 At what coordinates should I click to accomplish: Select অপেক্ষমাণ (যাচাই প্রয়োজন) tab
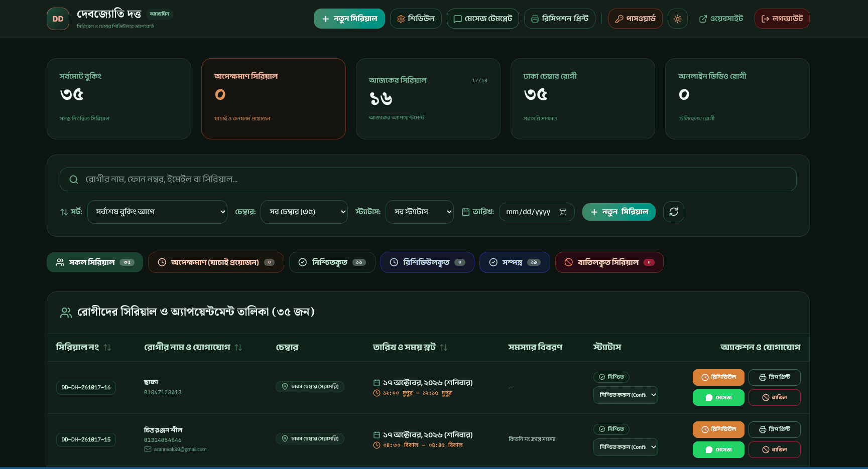pyautogui.click(x=216, y=262)
